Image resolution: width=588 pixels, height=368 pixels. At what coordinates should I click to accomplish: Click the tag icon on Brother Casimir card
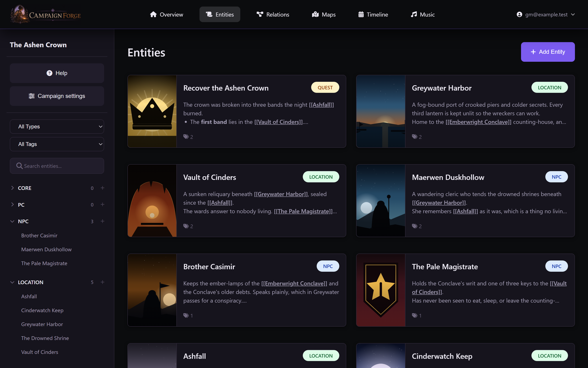click(x=186, y=315)
